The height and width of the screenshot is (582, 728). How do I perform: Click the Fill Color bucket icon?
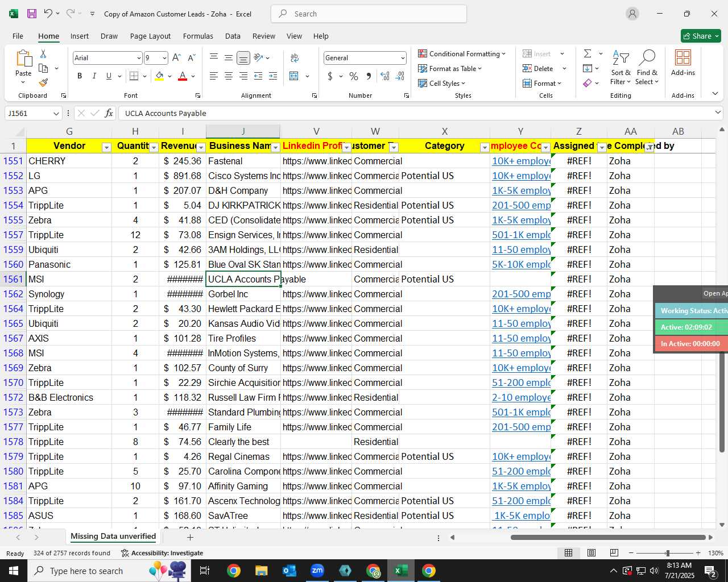[159, 76]
